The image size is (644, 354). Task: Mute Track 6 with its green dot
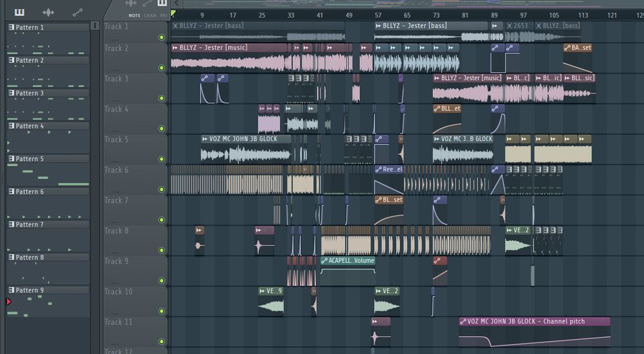coord(162,189)
